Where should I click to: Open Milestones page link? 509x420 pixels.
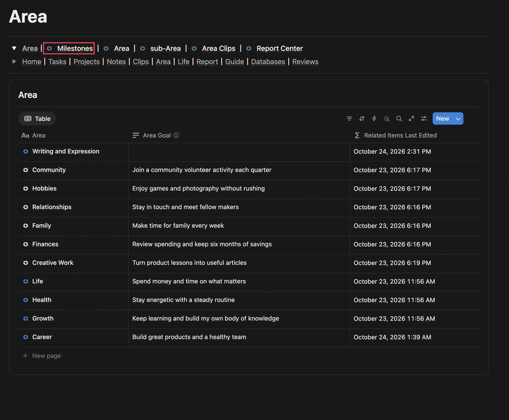pyautogui.click(x=75, y=48)
